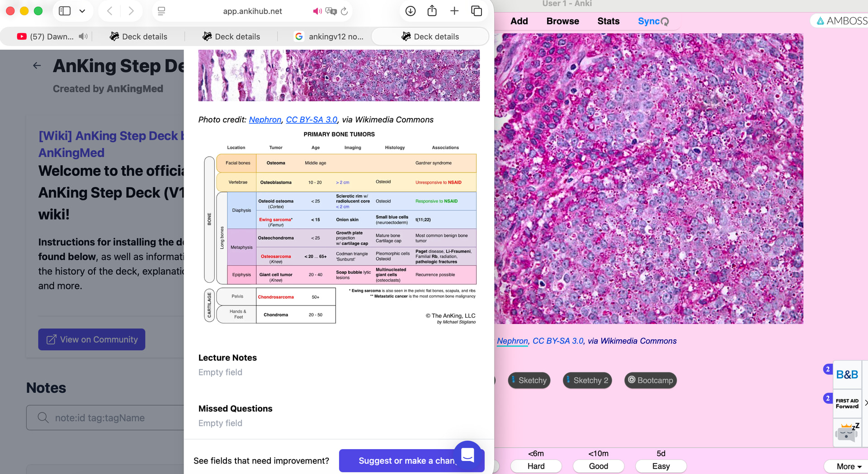The width and height of the screenshot is (868, 474).
Task: Click the app.ankihub.net address field
Action: coord(252,11)
